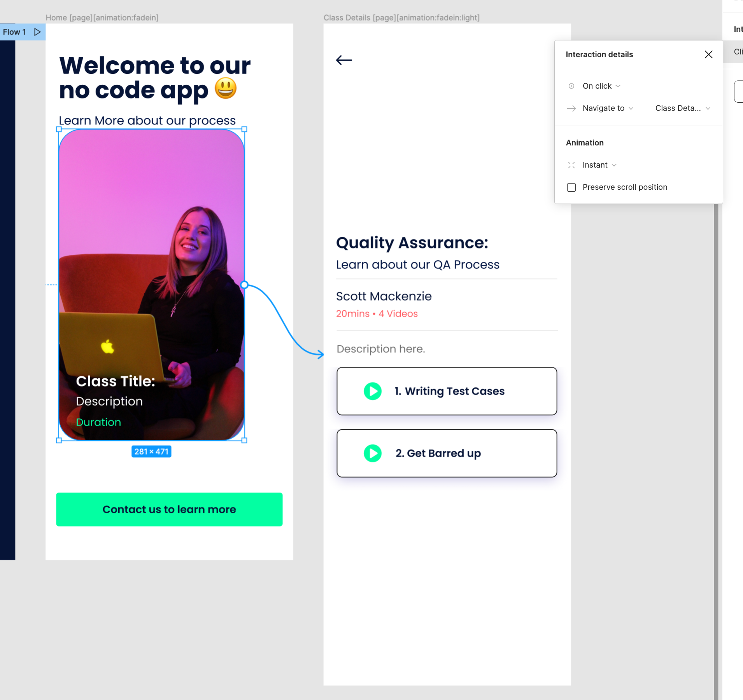Select the Class Title: text
743x700 pixels.
coord(116,381)
